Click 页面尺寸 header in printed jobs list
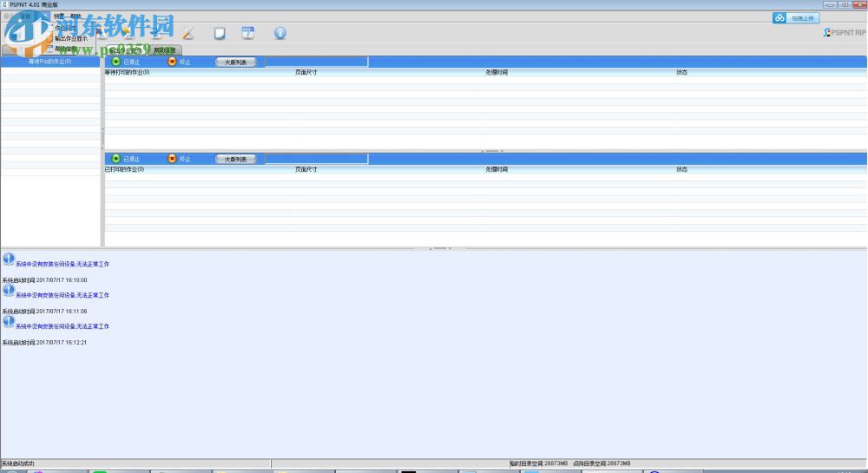 (306, 169)
